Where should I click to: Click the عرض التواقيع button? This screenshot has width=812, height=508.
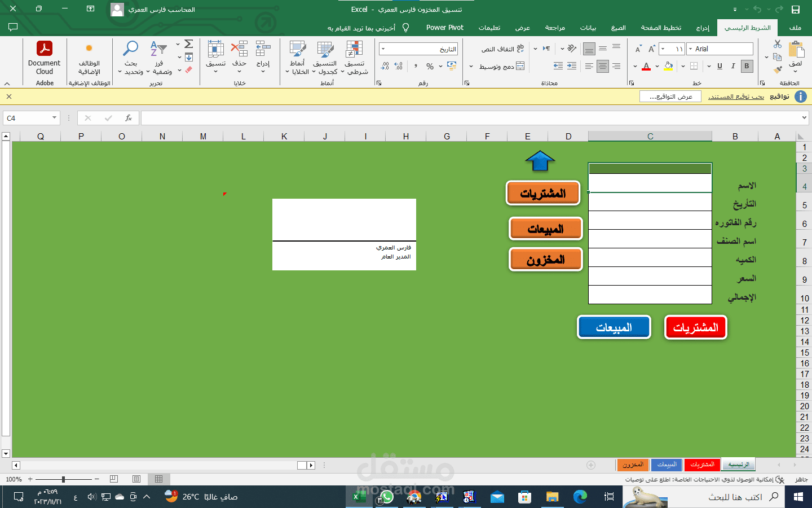click(x=670, y=97)
